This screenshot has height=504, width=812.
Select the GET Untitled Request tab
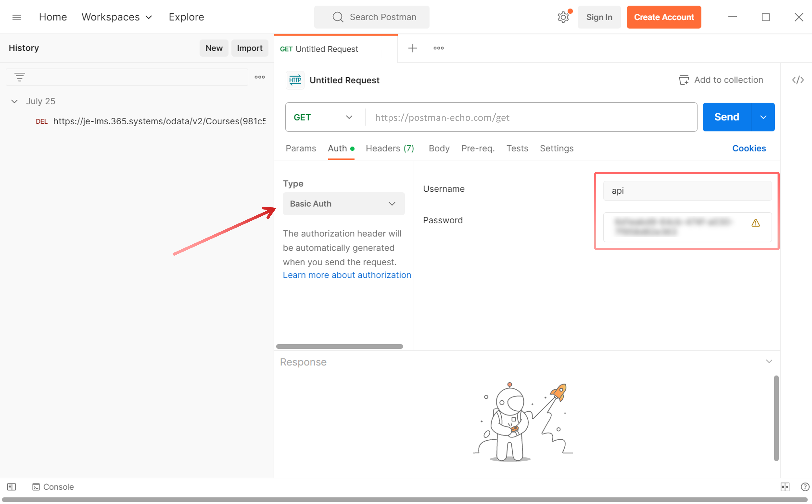click(x=336, y=49)
